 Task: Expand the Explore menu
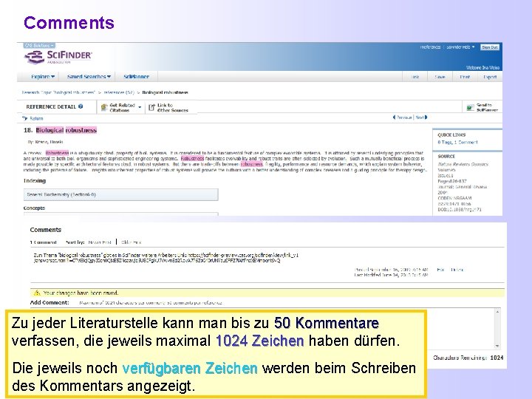[x=43, y=77]
